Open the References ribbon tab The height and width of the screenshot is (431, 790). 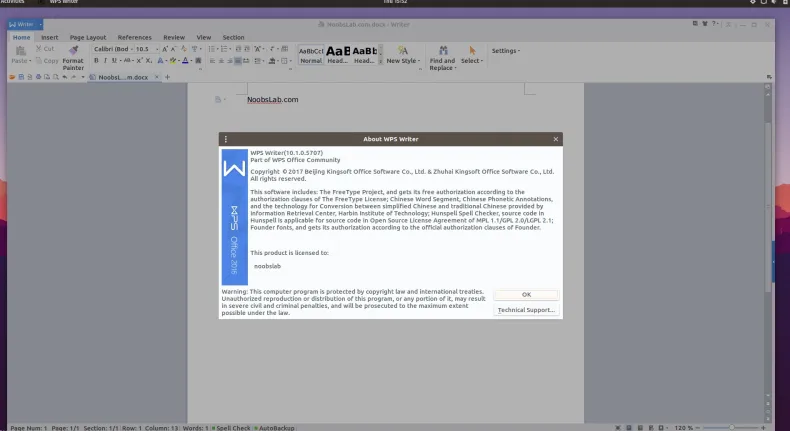[135, 37]
